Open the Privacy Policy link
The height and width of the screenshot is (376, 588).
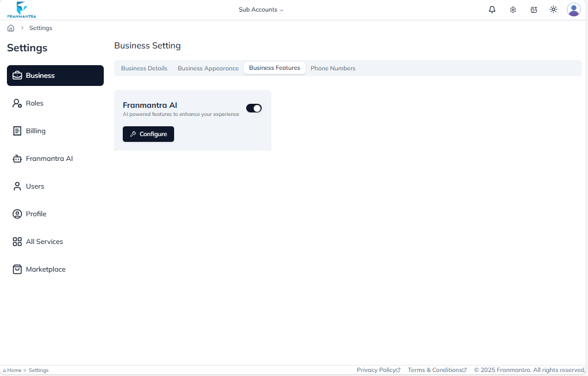378,370
